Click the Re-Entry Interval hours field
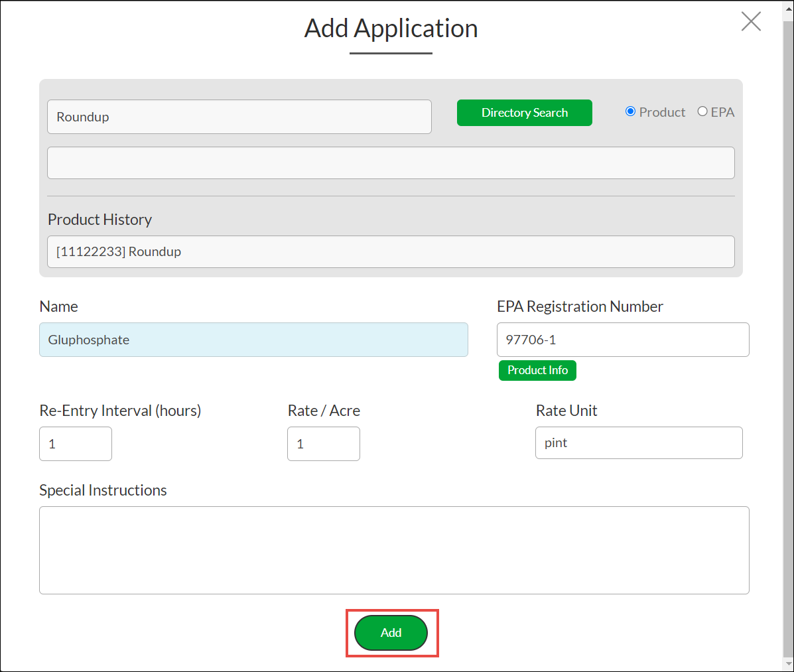794x672 pixels. 76,444
